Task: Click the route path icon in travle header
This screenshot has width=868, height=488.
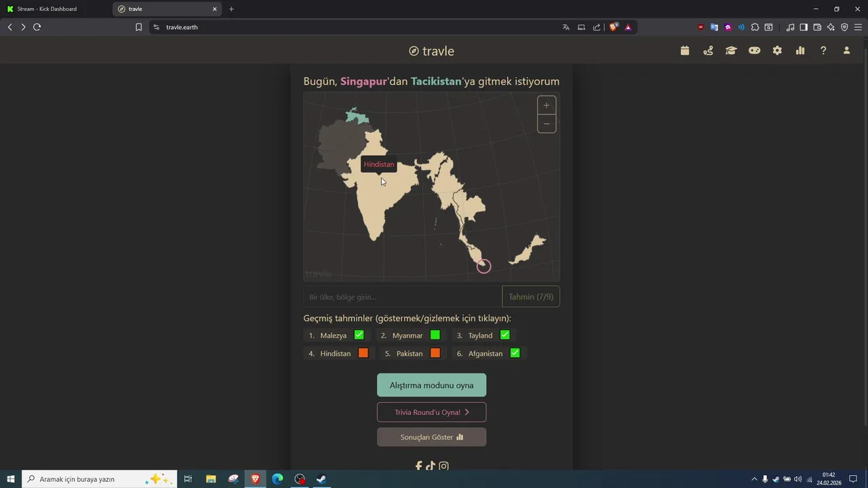Action: tap(708, 51)
